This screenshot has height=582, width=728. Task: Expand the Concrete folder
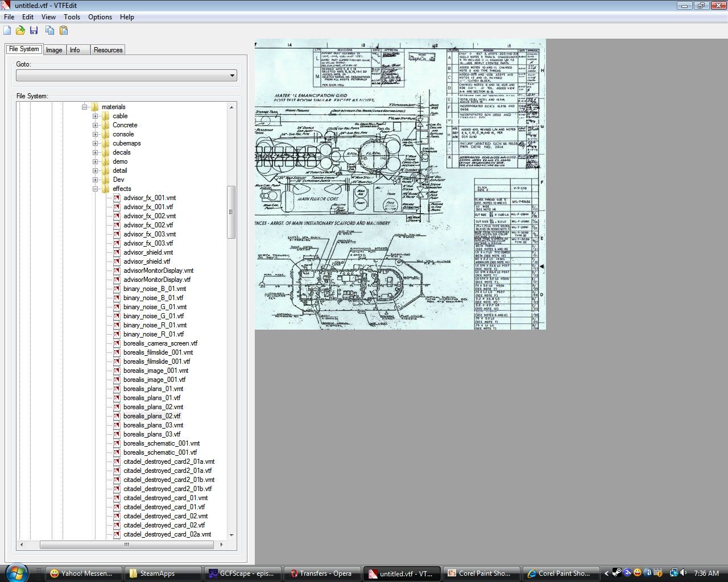(95, 125)
